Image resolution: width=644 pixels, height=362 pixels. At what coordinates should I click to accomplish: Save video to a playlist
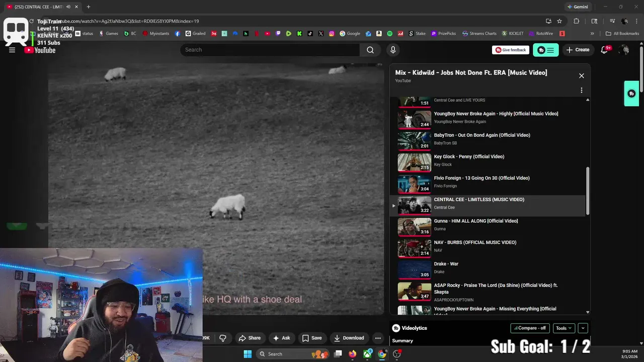tap(311, 338)
